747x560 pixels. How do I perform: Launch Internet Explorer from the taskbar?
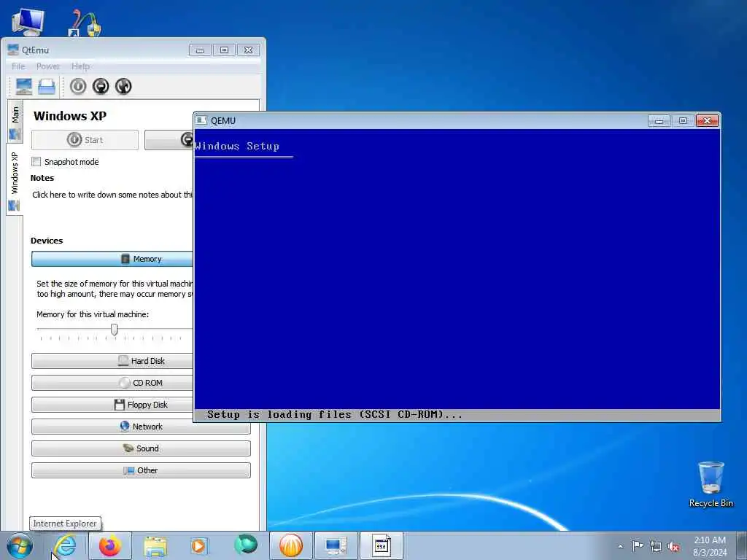65,545
